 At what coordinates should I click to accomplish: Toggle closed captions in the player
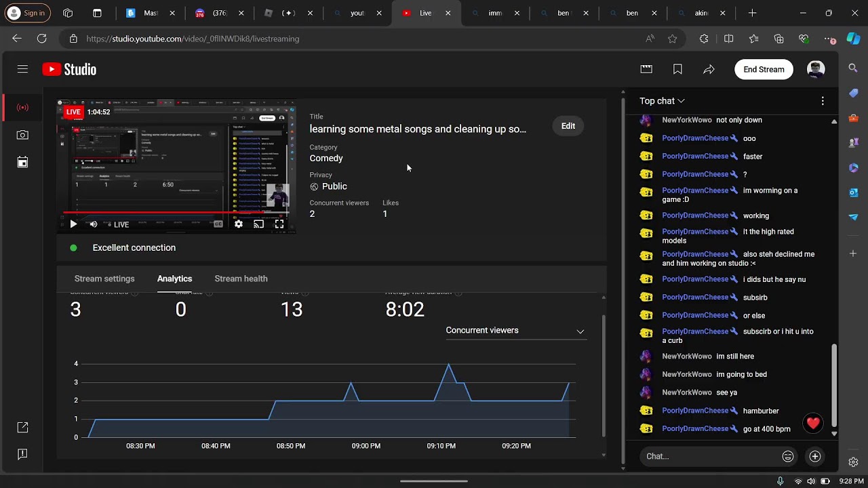tap(218, 224)
